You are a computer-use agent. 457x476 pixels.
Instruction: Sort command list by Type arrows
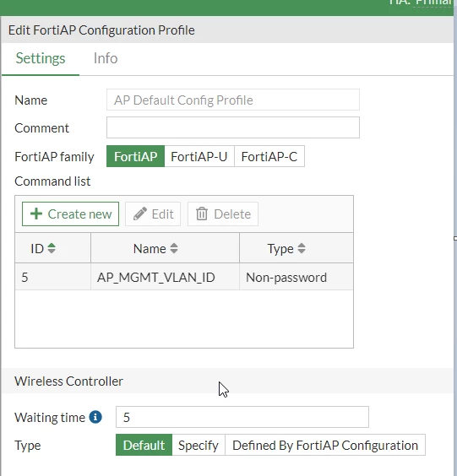coord(302,248)
